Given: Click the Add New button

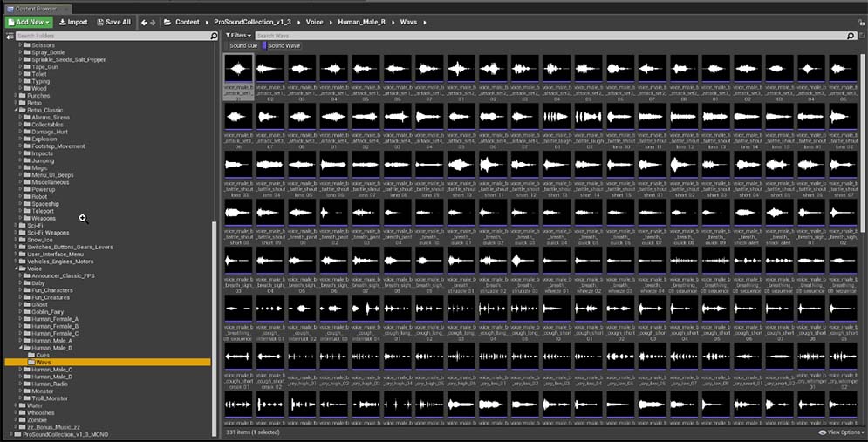Looking at the screenshot, I should 30,22.
